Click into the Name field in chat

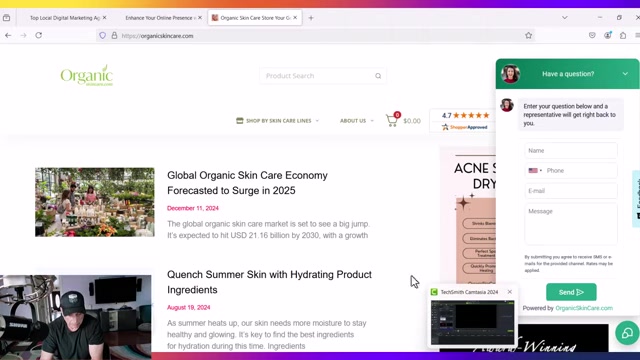point(571,151)
